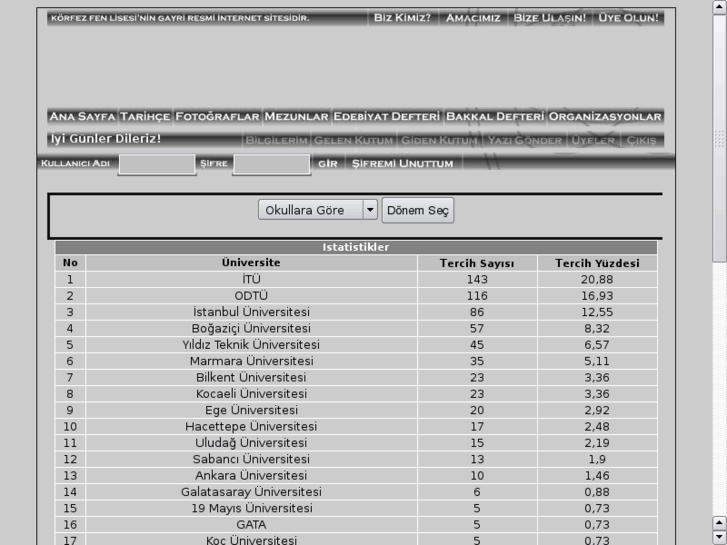Open Gelen Kutum inbox
This screenshot has width=727, height=545.
(x=353, y=140)
